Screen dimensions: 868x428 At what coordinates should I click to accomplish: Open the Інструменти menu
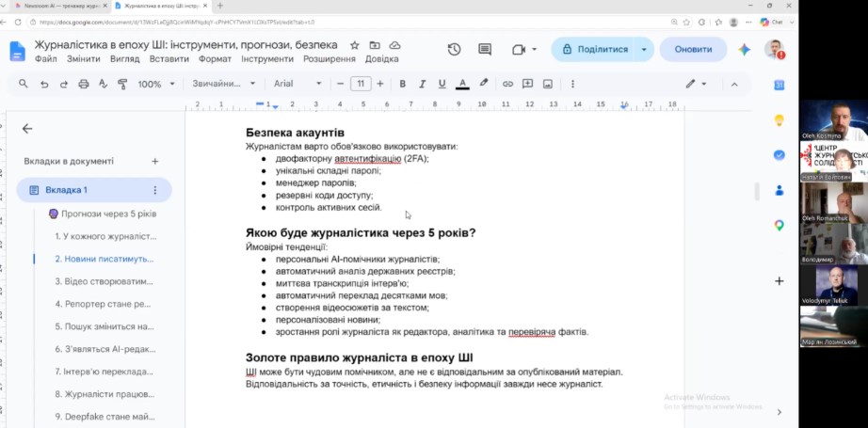pos(267,58)
